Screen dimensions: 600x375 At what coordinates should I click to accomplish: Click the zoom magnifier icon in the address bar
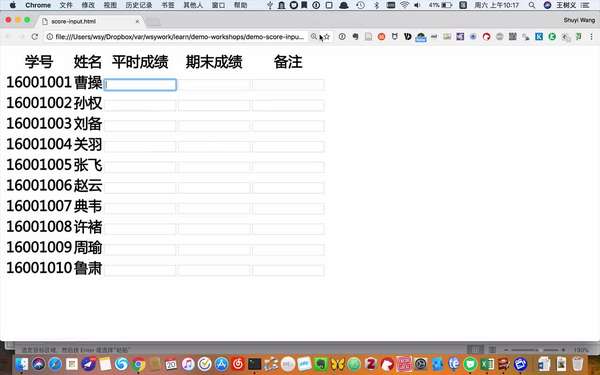click(314, 37)
